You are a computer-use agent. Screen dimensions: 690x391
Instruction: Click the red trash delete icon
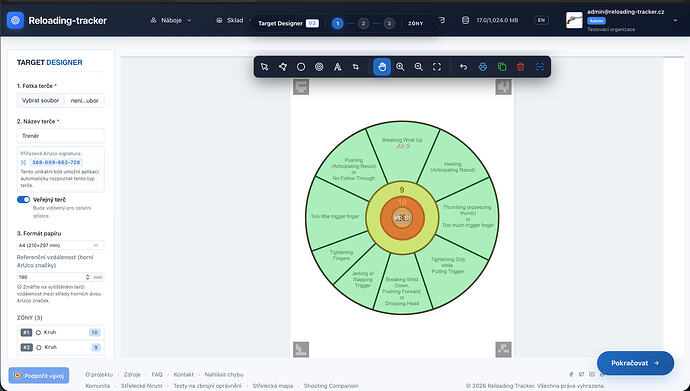[521, 67]
